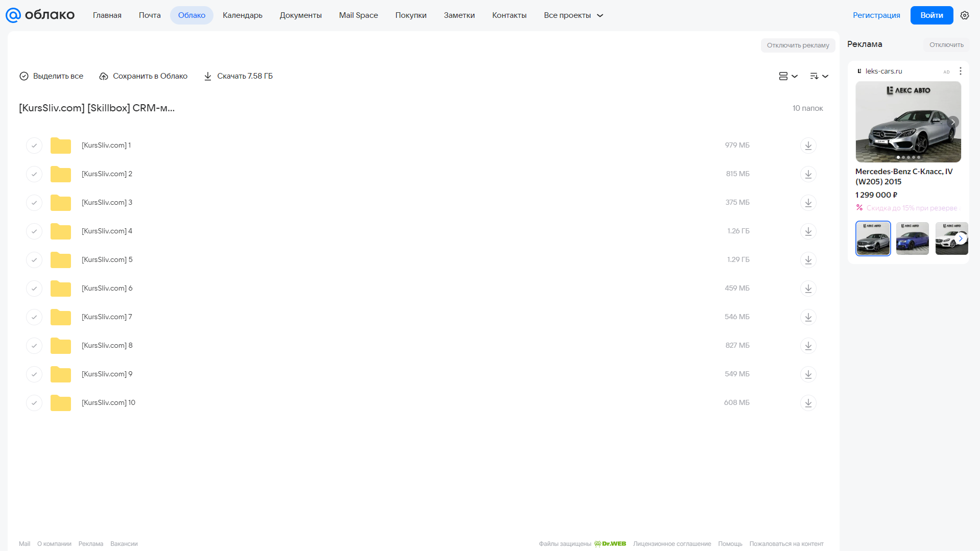The image size is (980, 551).
Task: Open the [KursSliv.com] 7 folder icon
Action: click(x=61, y=317)
